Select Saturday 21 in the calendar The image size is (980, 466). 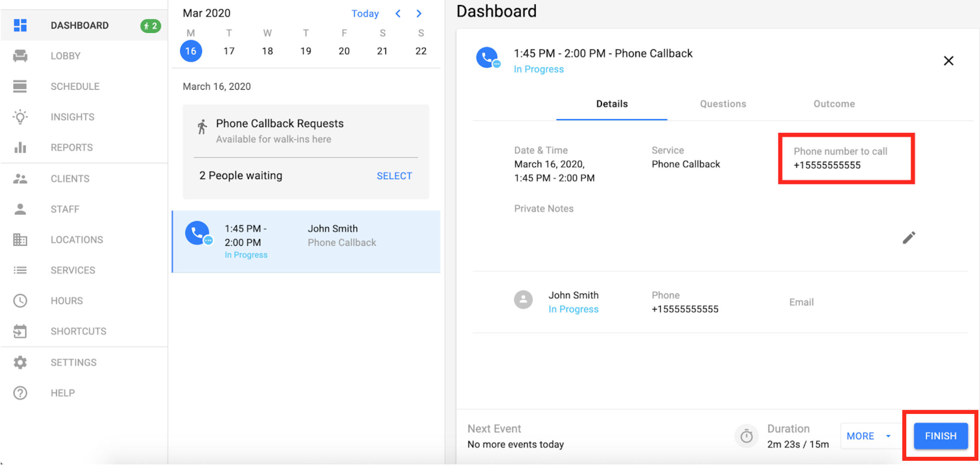[x=382, y=51]
